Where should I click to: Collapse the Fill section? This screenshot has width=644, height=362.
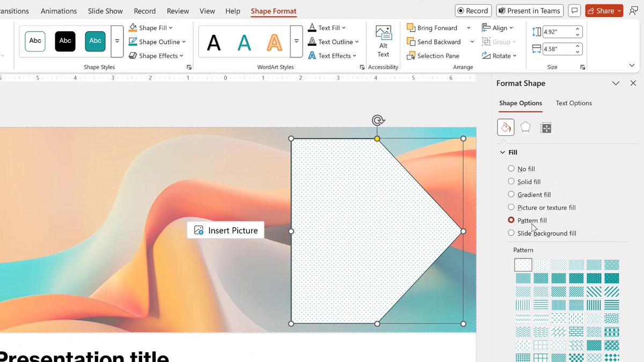[503, 152]
